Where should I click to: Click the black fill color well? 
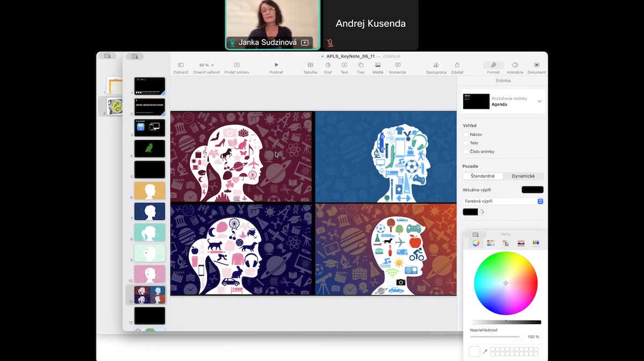pos(470,212)
